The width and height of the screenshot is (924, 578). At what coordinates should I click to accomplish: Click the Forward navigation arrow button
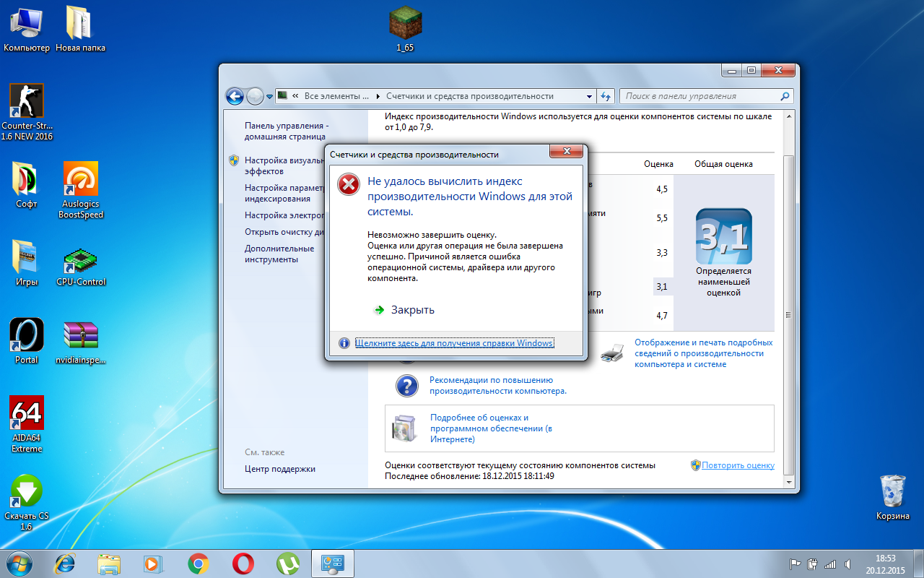(255, 95)
